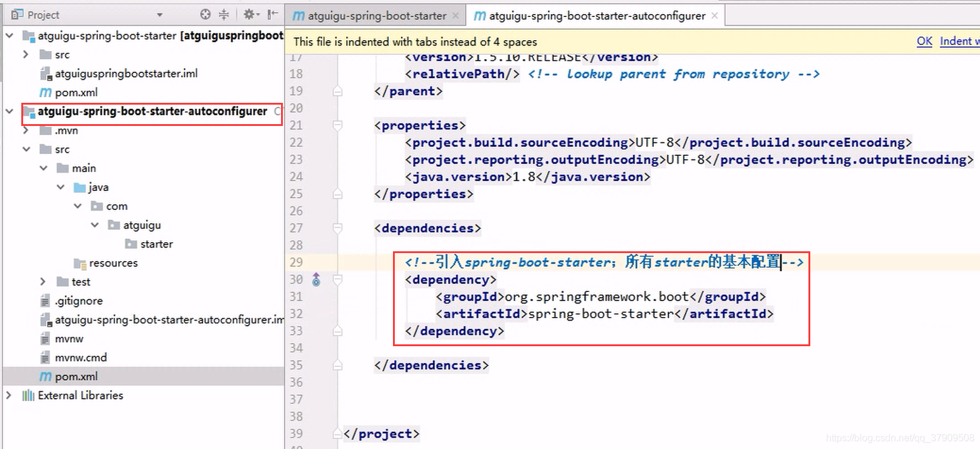Screen dimensions: 980x449
Task: Close the atguigu-spring-boot-starter-autoconfigurer tab
Action: 715,16
